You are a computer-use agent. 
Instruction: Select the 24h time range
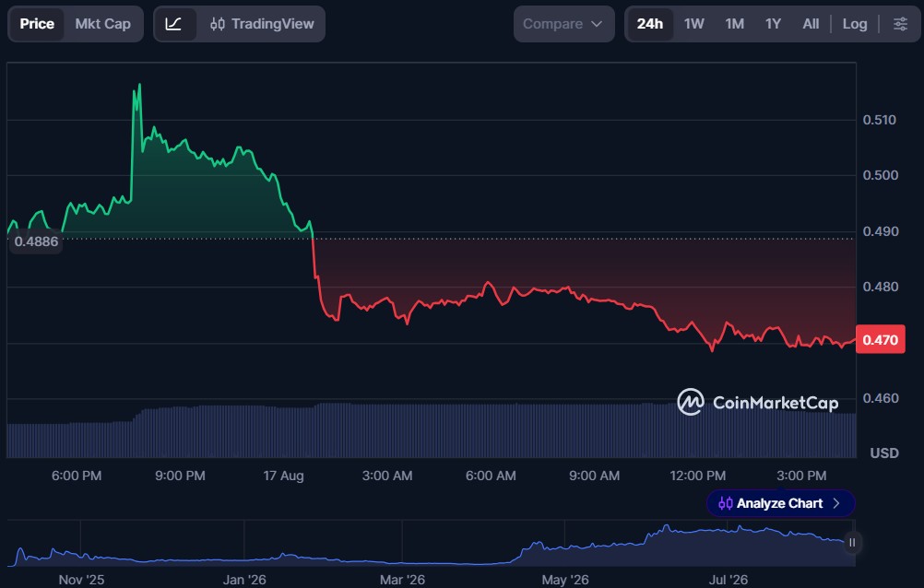[x=650, y=24]
